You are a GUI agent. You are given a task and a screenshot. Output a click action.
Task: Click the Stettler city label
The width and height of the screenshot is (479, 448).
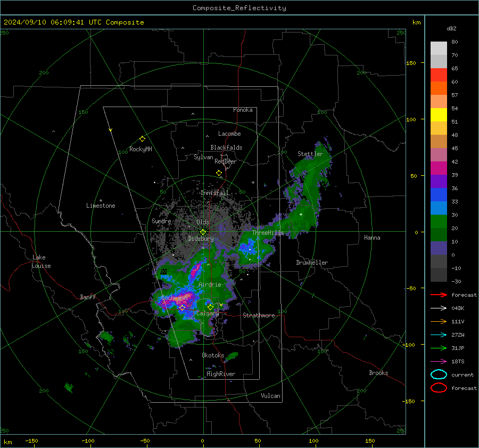(x=310, y=154)
